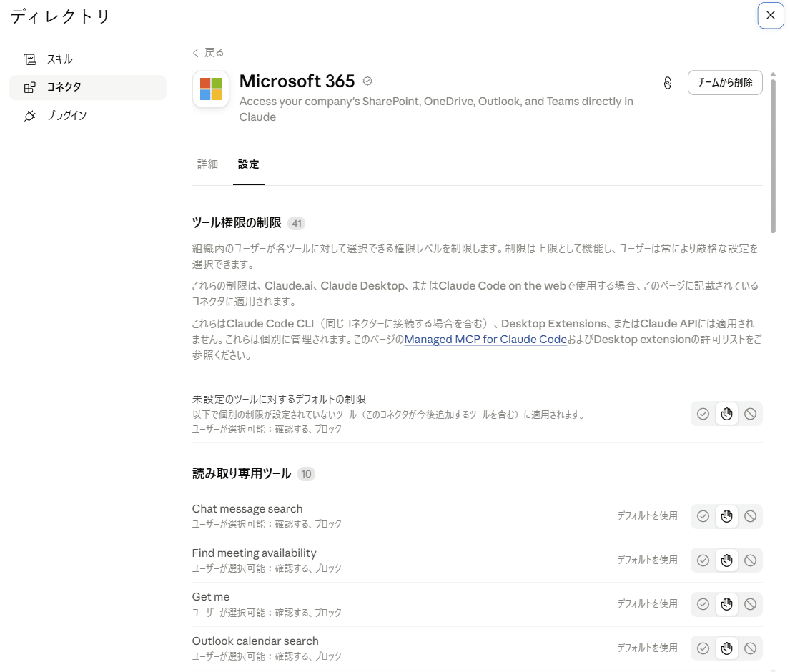Click デフォルトを使用 for Get me
790x672 pixels.
pyautogui.click(x=648, y=603)
